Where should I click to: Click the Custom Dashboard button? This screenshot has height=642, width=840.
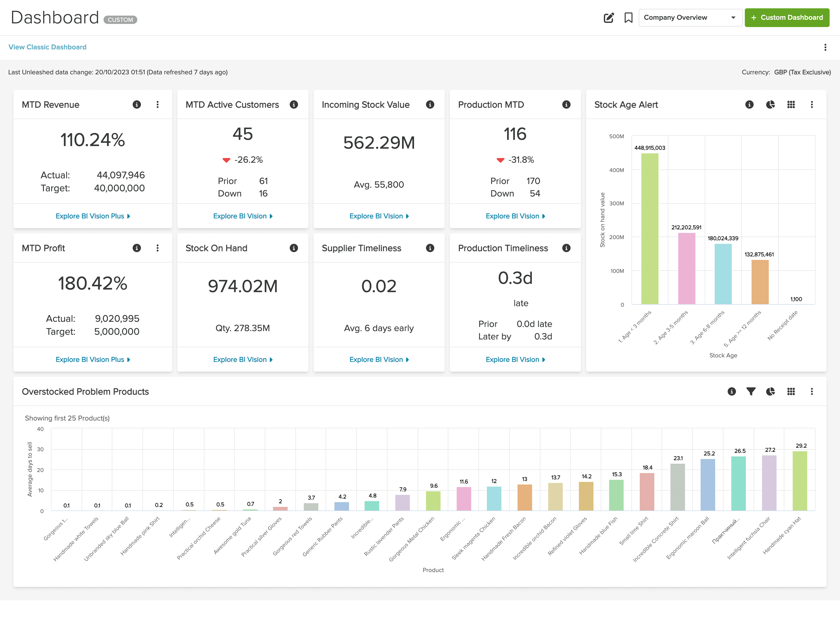point(787,18)
